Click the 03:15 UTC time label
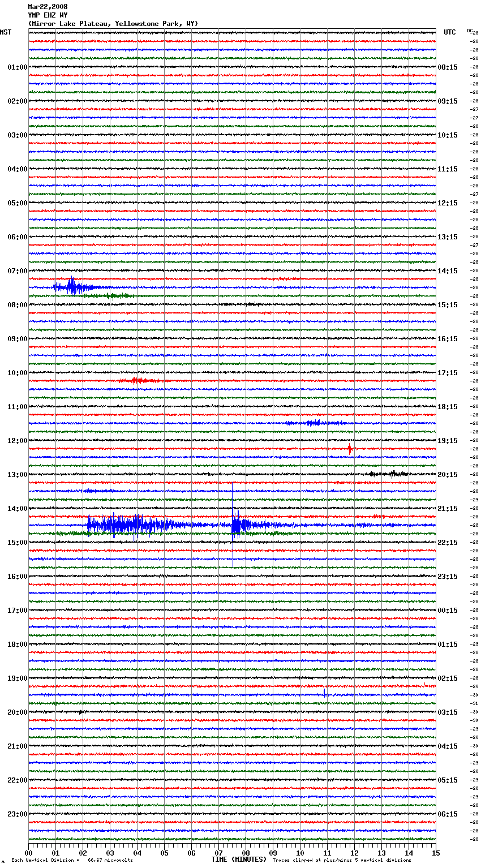The image size is (481, 868). click(x=448, y=712)
